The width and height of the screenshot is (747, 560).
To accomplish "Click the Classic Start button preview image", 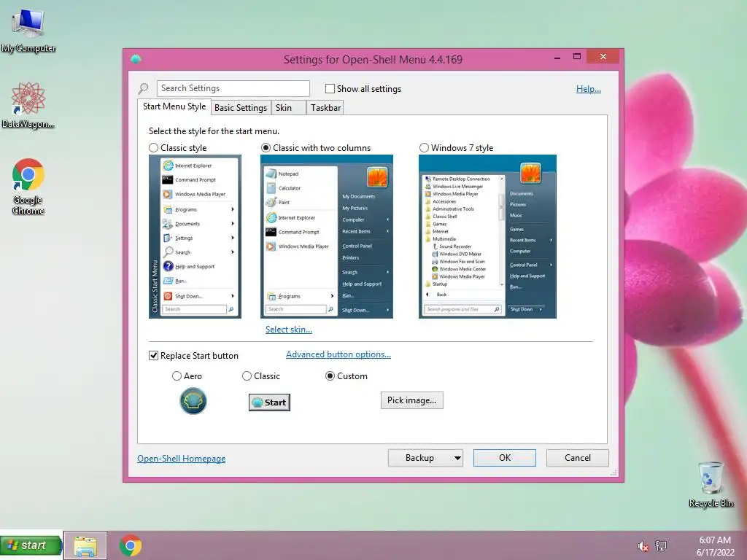I will coord(269,402).
